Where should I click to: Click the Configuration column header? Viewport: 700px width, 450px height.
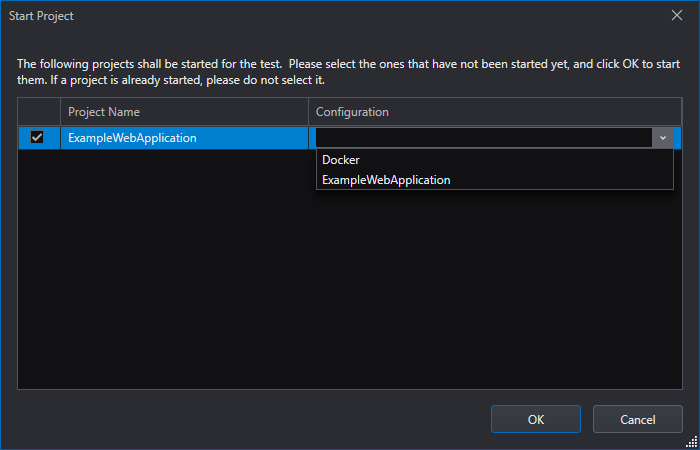coord(352,112)
